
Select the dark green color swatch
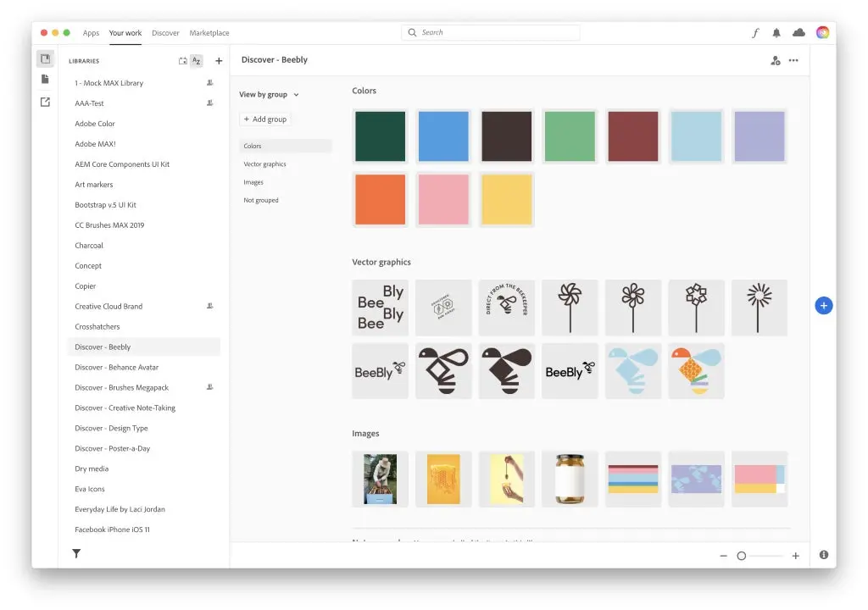coord(380,136)
